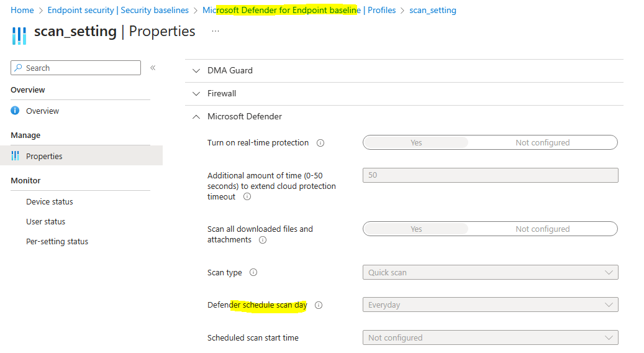
Task: Expand the DMA Guard section
Action: (x=404, y=71)
